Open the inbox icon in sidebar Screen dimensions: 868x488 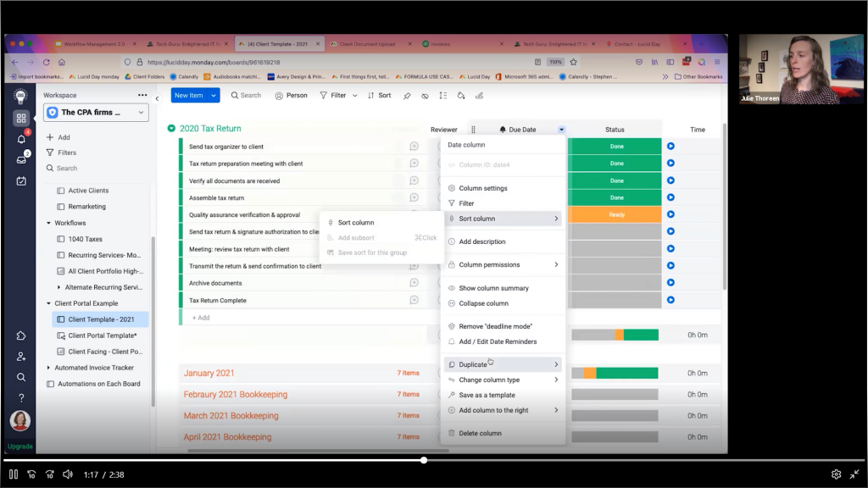click(21, 160)
